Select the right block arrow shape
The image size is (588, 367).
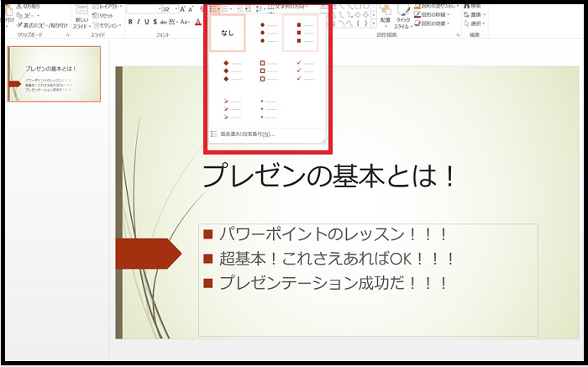357,14
